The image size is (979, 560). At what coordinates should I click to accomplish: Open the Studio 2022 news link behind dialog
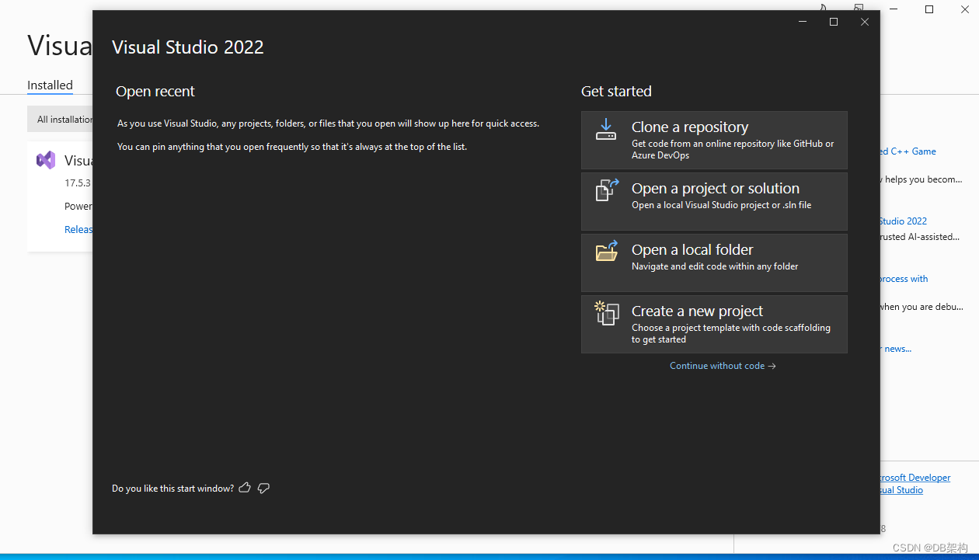904,221
